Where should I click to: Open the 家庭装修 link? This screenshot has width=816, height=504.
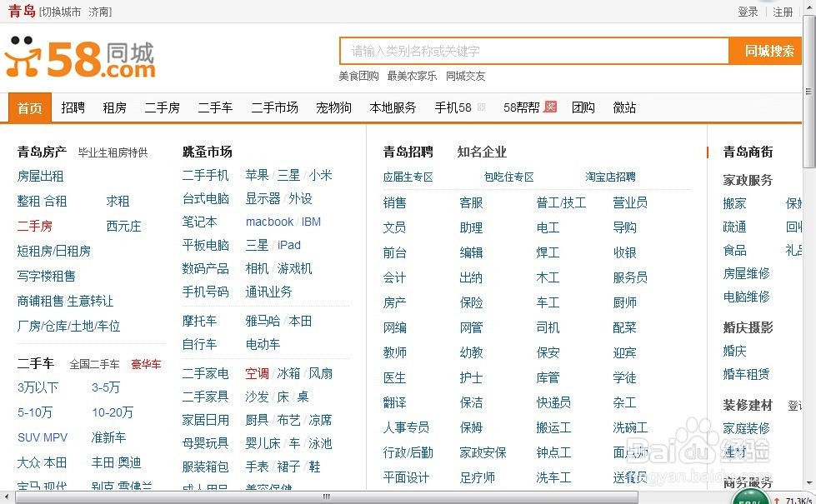click(x=746, y=428)
